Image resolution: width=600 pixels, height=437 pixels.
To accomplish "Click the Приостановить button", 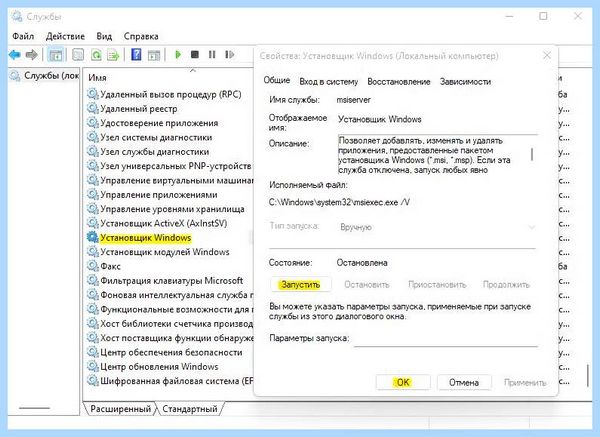I will pyautogui.click(x=437, y=285).
